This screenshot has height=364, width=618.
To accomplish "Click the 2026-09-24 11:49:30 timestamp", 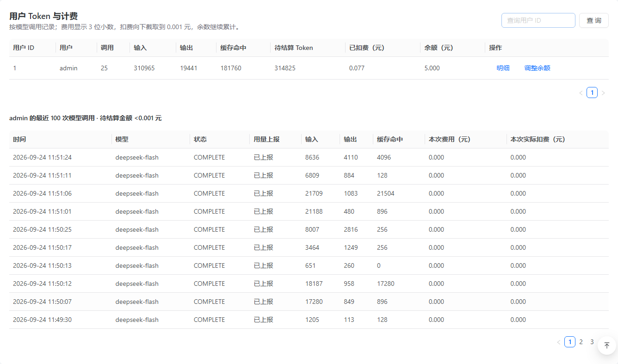I will [x=42, y=320].
